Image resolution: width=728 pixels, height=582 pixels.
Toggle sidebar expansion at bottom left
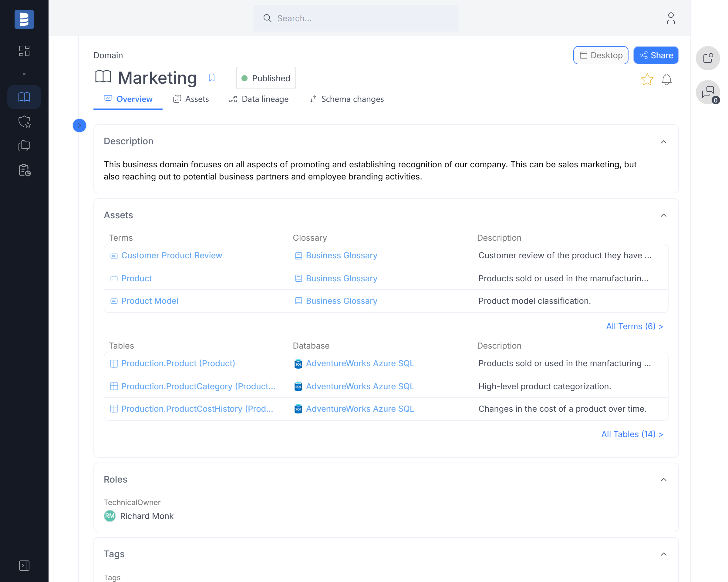click(24, 565)
